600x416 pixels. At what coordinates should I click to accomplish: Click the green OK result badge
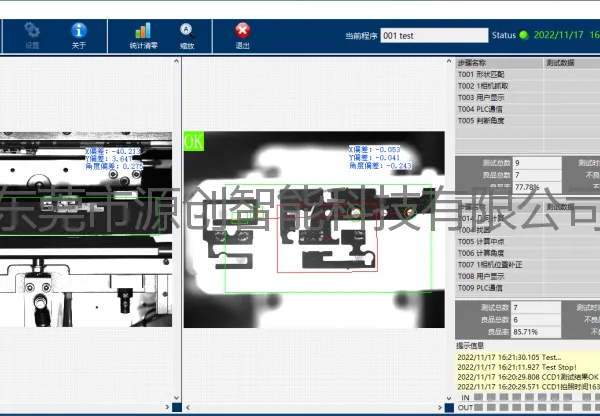point(194,141)
